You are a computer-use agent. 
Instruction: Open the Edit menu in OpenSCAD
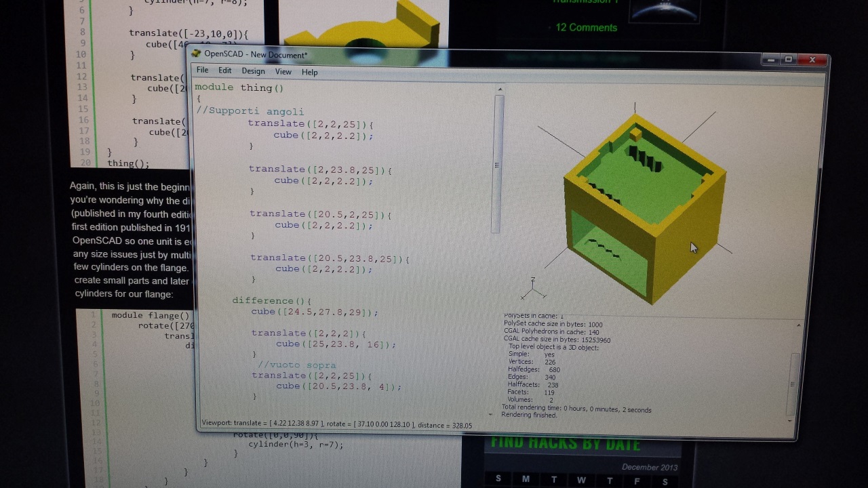tap(224, 70)
